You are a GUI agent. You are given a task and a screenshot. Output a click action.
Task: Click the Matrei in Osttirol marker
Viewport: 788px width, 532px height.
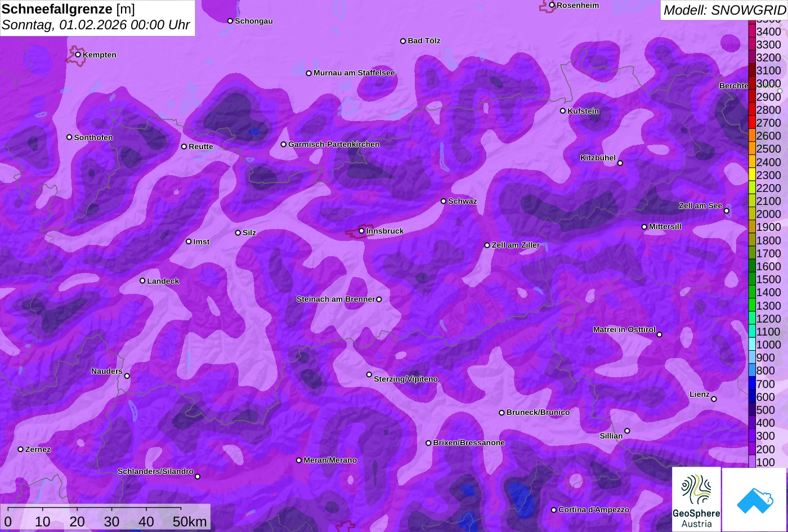pos(660,334)
